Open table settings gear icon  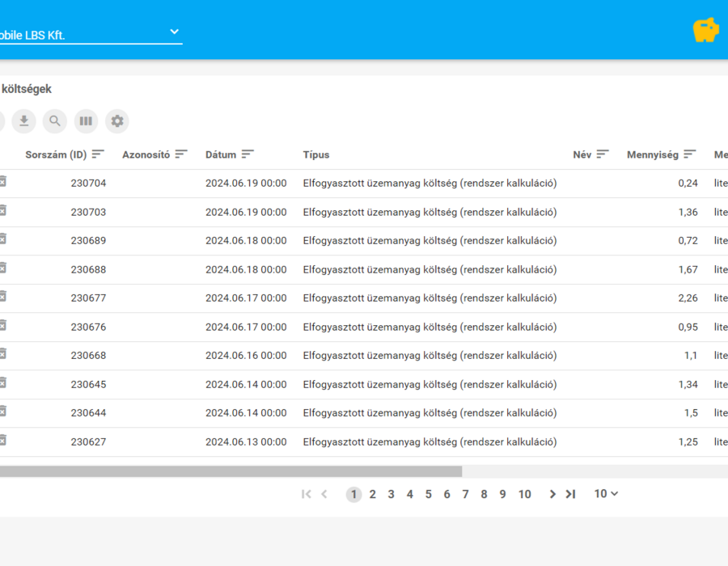(117, 121)
